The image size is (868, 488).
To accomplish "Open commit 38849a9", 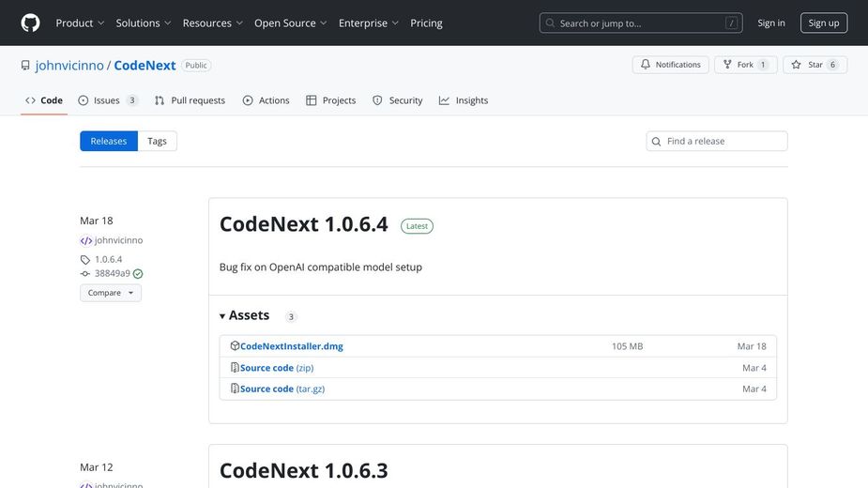I will point(112,274).
